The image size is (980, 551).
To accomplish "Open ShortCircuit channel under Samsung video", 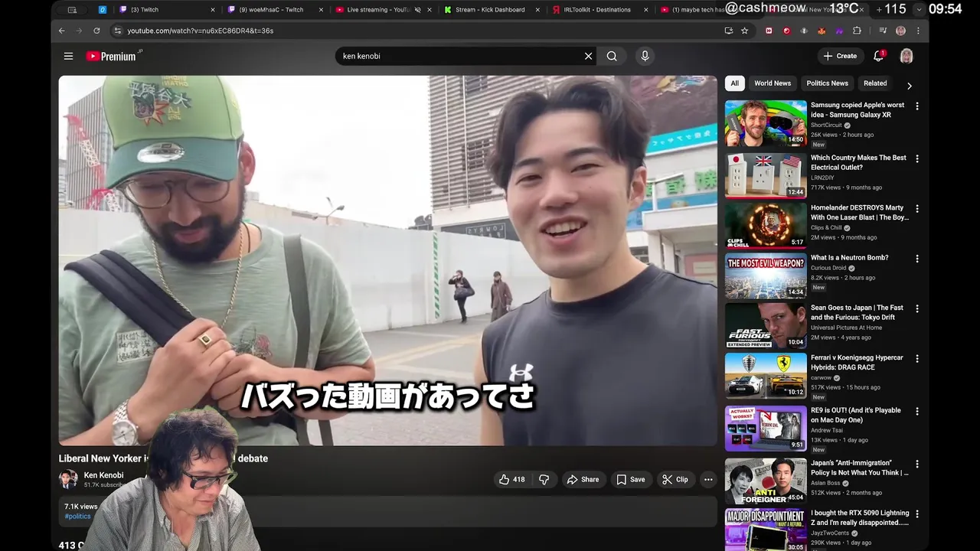I will 826,125.
